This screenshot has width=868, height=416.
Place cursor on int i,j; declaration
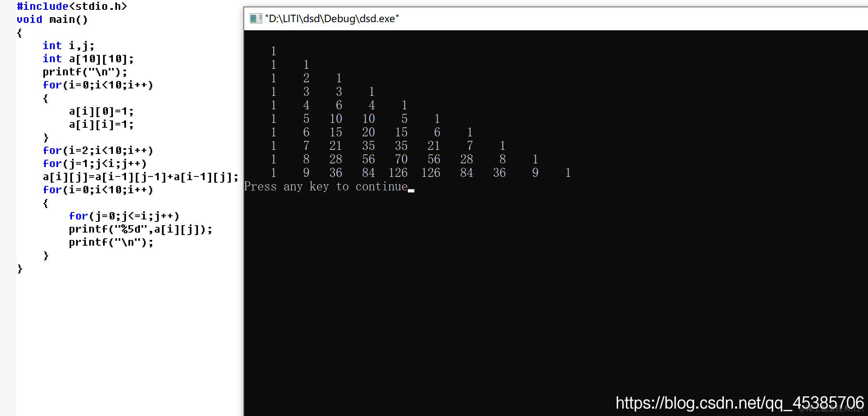[x=69, y=45]
